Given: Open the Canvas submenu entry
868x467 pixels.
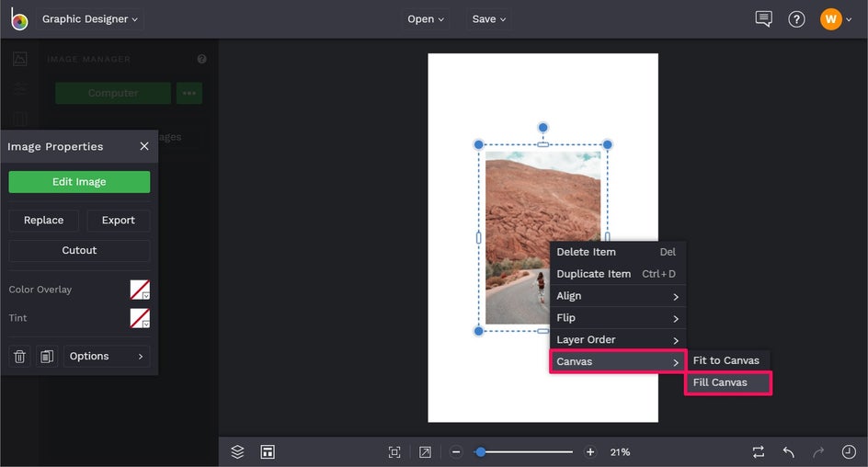Looking at the screenshot, I should (618, 361).
